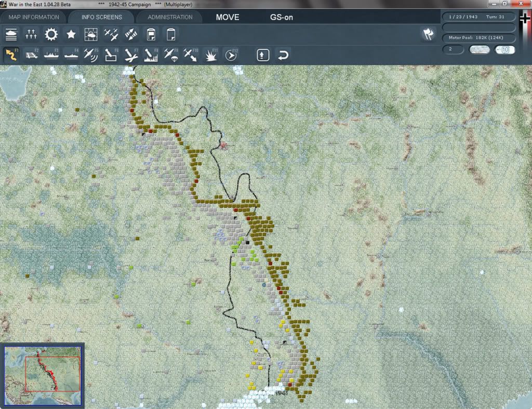
Task: Click the MOVE mode label
Action: (228, 17)
